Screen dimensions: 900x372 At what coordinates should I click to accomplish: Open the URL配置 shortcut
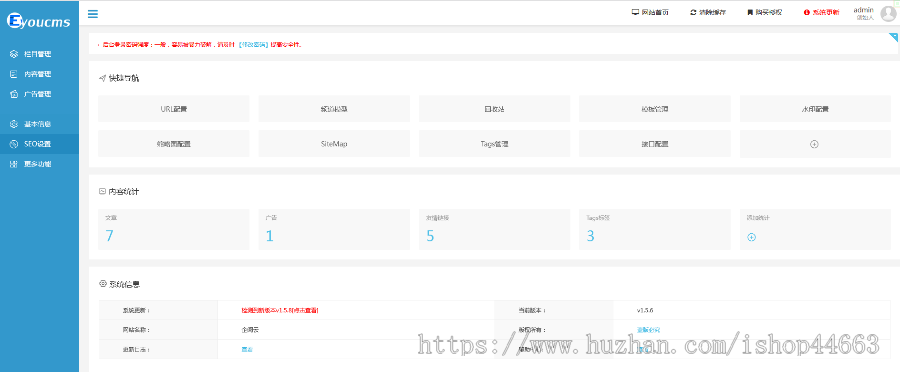point(173,108)
